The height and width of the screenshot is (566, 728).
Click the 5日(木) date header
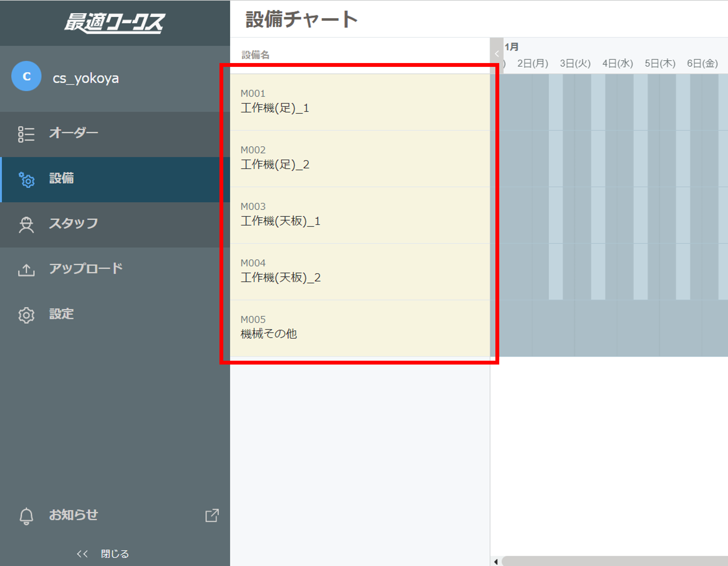pyautogui.click(x=660, y=63)
